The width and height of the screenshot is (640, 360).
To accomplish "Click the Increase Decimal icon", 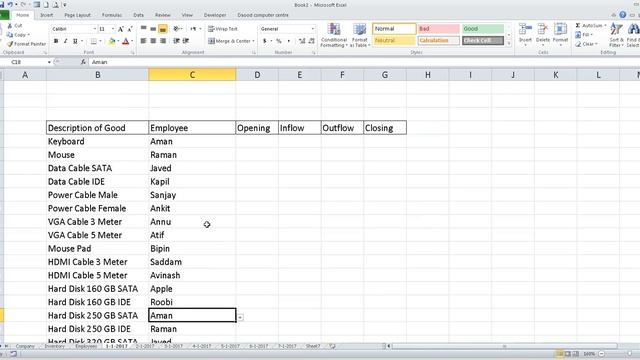I will (x=302, y=41).
